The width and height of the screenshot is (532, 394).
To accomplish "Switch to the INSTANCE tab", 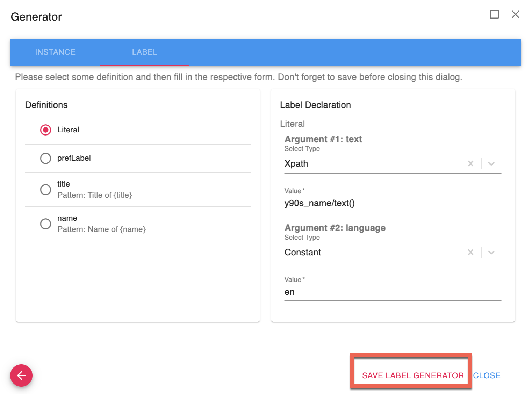I will (55, 52).
